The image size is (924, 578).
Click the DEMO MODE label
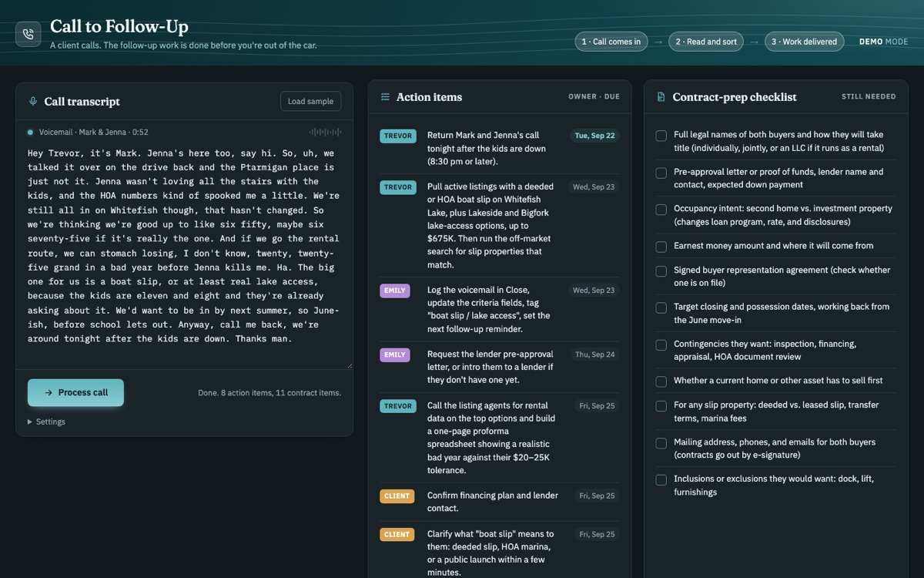884,42
